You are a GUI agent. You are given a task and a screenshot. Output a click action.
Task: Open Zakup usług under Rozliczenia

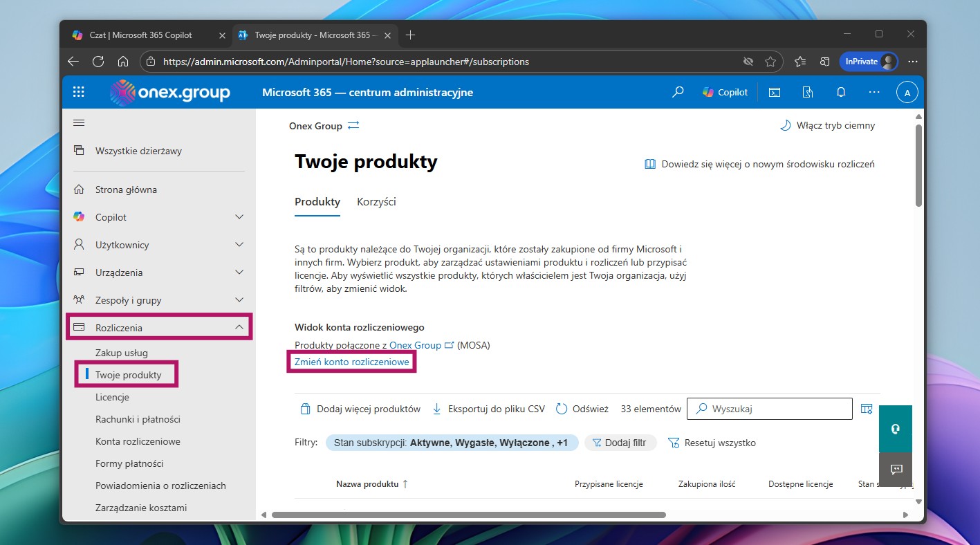click(122, 353)
